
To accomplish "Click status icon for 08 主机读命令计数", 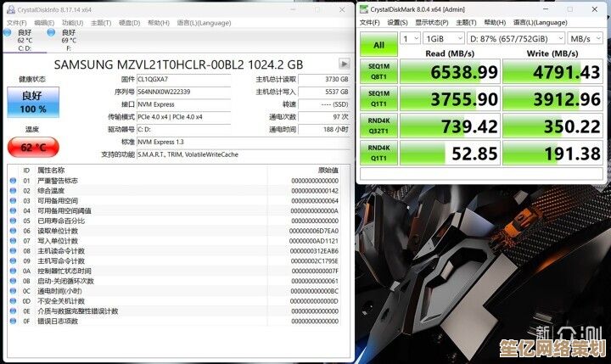I will (x=14, y=251).
